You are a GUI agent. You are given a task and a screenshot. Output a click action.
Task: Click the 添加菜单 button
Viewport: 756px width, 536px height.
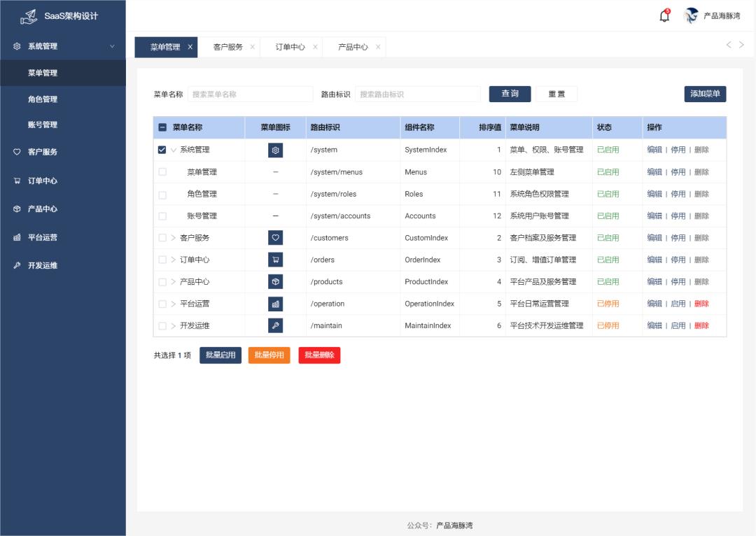point(705,94)
